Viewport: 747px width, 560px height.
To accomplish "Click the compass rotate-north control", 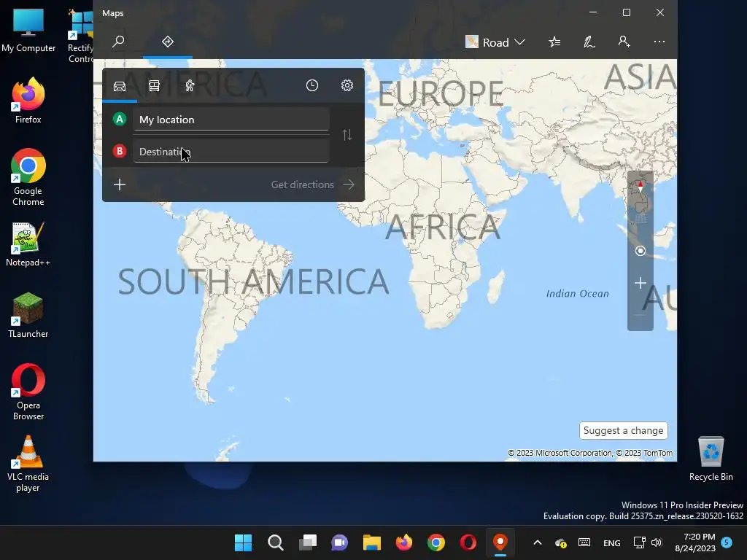I will tap(640, 186).
